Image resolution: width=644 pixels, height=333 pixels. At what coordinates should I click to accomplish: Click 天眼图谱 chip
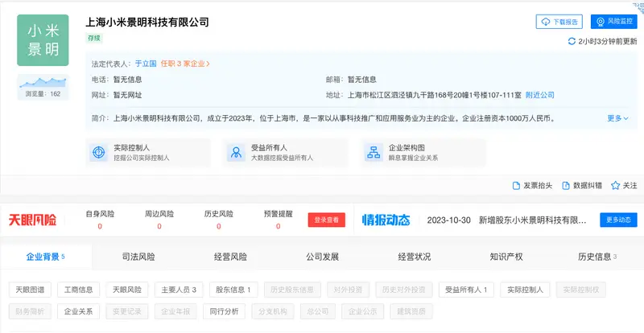coord(30,290)
